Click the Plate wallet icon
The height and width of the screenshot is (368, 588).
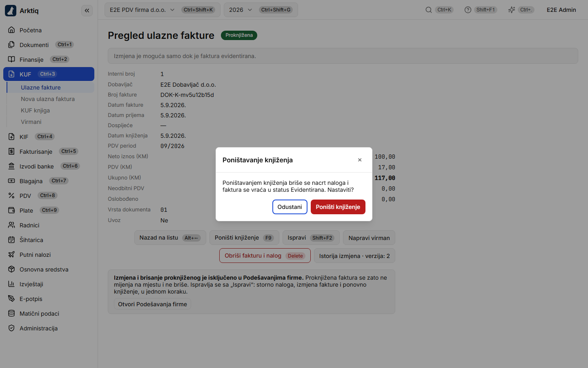click(11, 211)
